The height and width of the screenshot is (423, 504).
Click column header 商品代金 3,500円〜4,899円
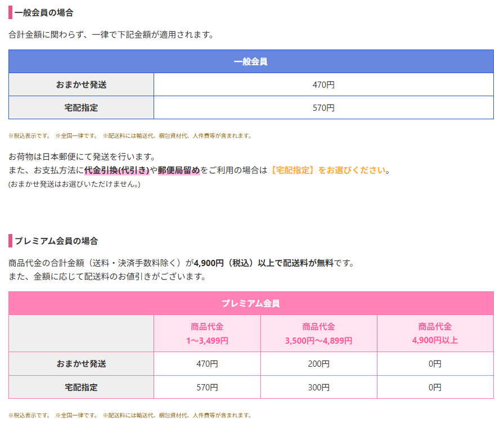[319, 334]
